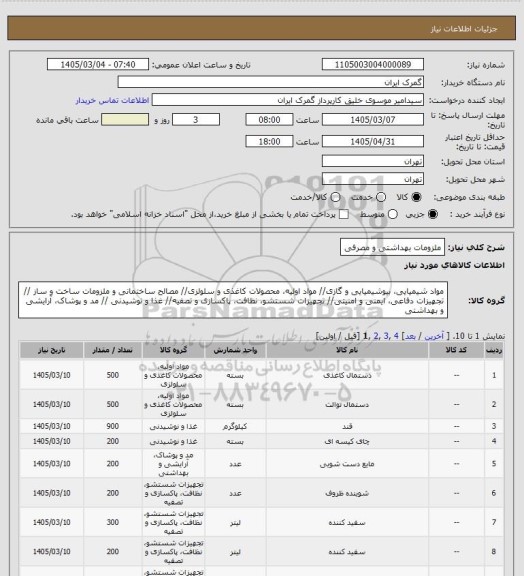Open page 3 of results
Viewport: 524px width, 576px height.
click(x=386, y=336)
